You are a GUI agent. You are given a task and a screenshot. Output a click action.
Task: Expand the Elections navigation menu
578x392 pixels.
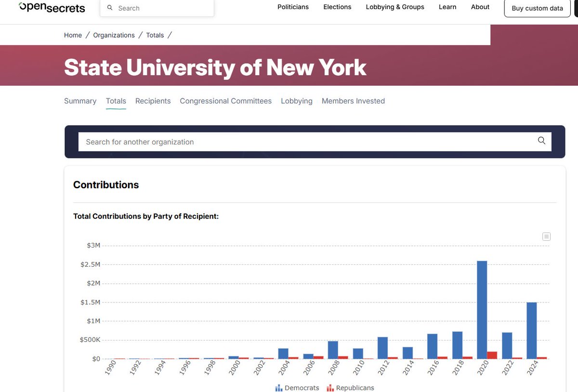click(x=337, y=7)
